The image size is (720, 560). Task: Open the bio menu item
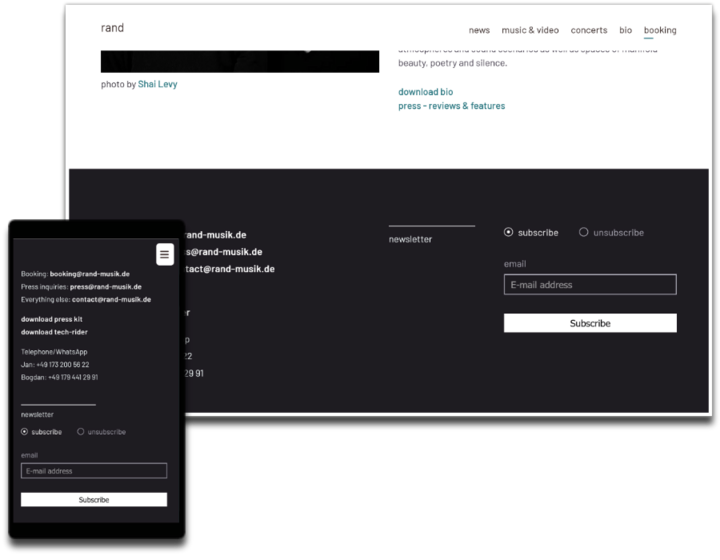click(x=625, y=30)
